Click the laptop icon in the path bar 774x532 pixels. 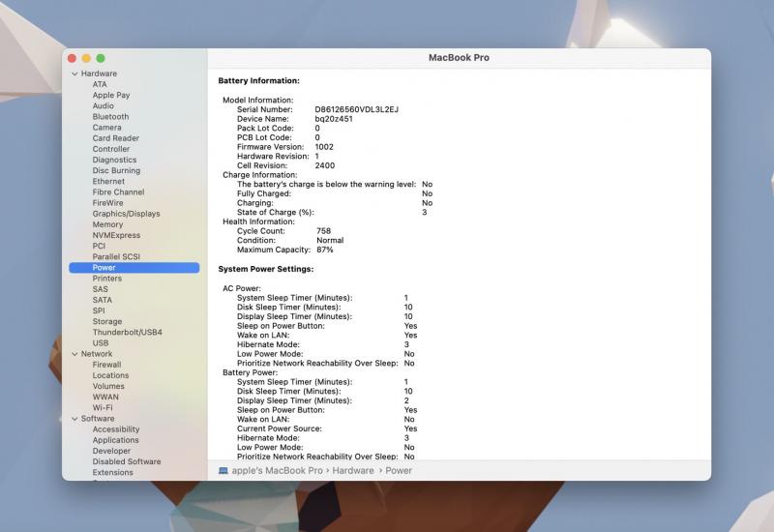223,471
